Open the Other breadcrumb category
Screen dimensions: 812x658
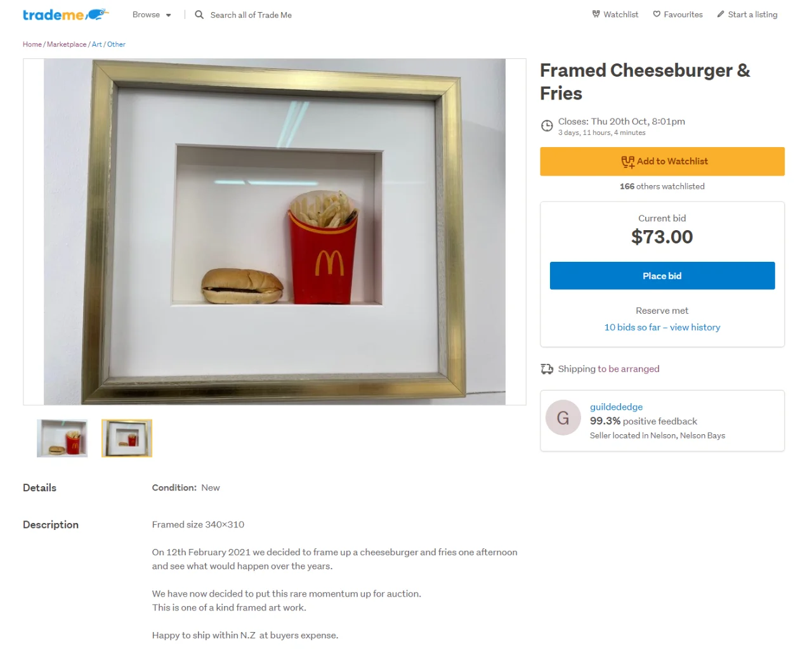pyautogui.click(x=116, y=44)
